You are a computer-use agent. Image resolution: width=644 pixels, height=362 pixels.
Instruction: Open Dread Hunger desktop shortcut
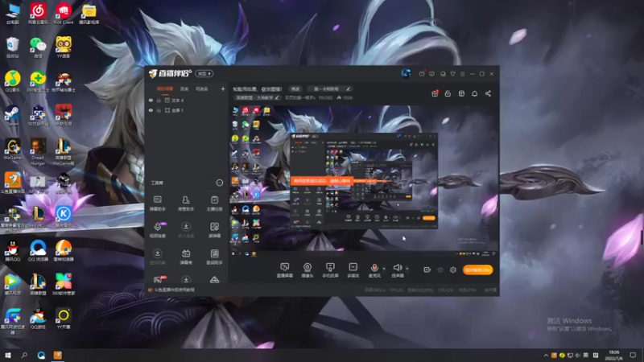click(x=38, y=152)
